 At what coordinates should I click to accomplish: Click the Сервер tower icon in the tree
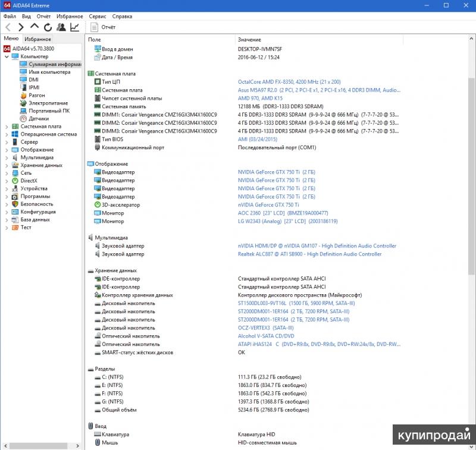click(15, 142)
